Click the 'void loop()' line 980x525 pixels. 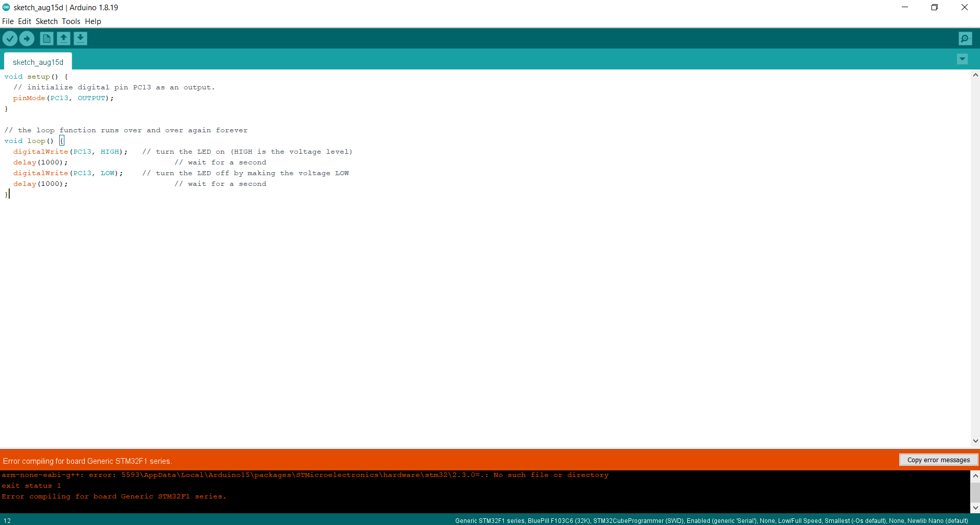pos(34,141)
